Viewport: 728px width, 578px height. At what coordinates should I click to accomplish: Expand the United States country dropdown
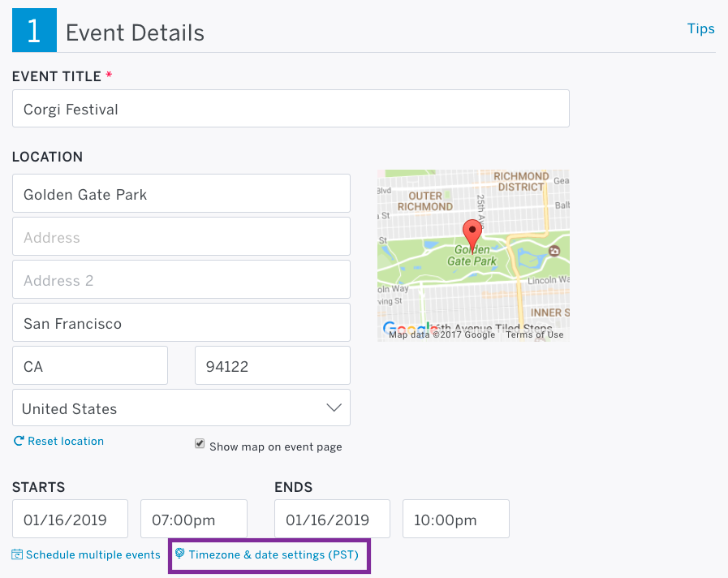click(x=181, y=408)
